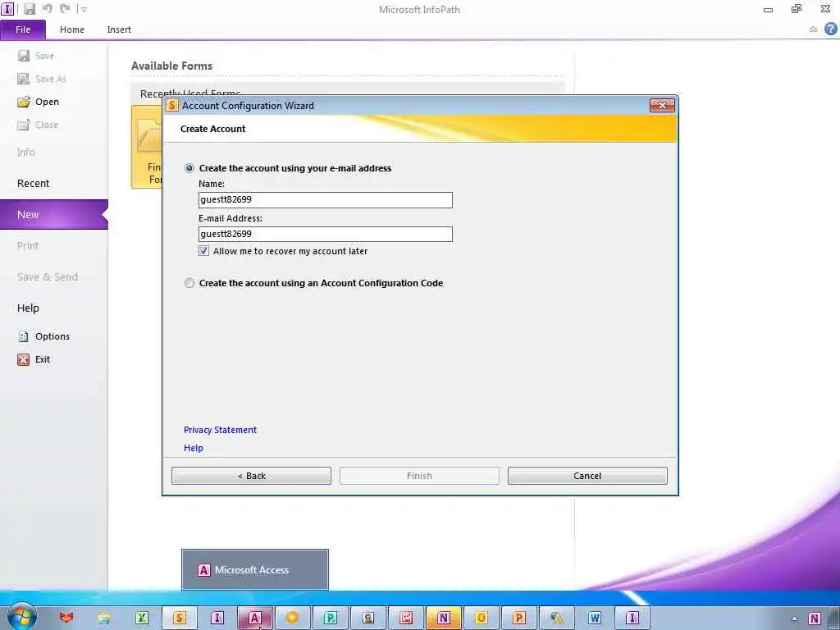840x630 pixels.
Task: Choose Close in the backstage menu
Action: point(38,125)
